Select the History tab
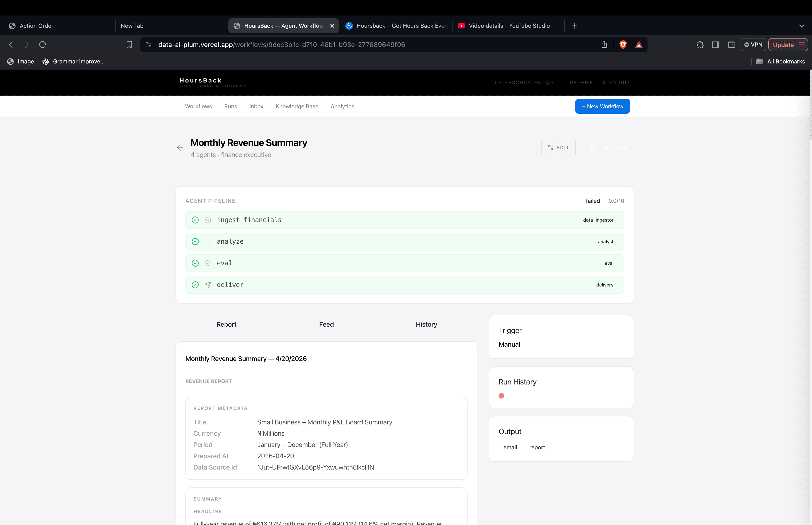This screenshot has height=525, width=812. pyautogui.click(x=426, y=325)
